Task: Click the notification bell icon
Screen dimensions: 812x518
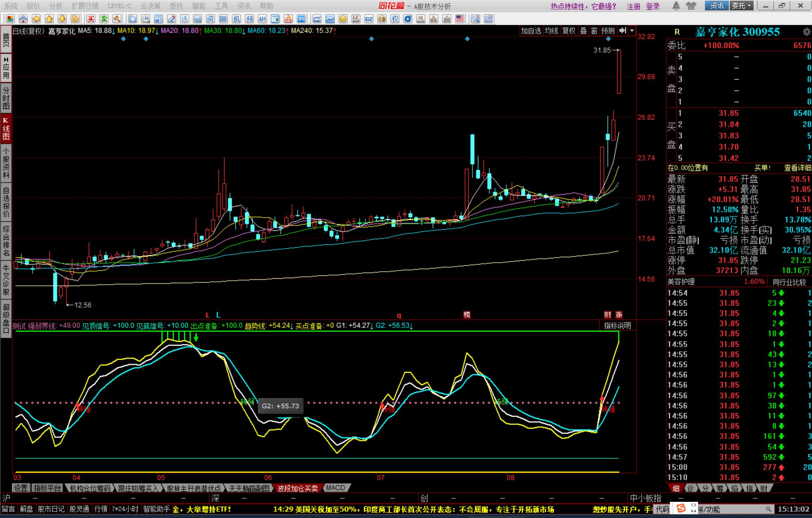Action: pos(676,6)
